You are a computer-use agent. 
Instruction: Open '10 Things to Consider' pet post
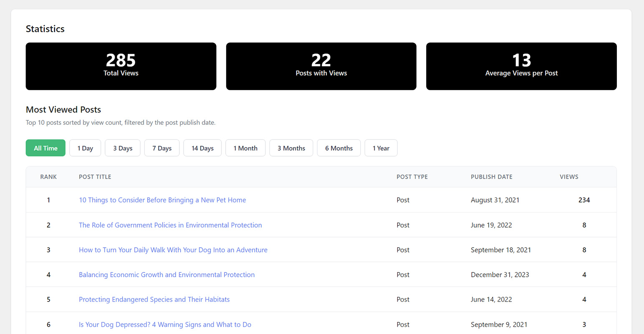[162, 200]
